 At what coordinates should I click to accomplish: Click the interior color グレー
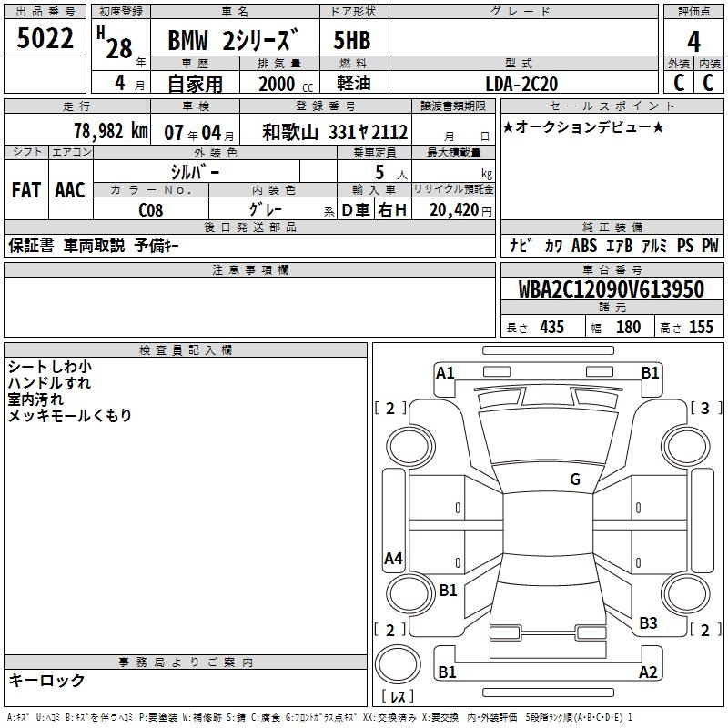[x=265, y=209]
